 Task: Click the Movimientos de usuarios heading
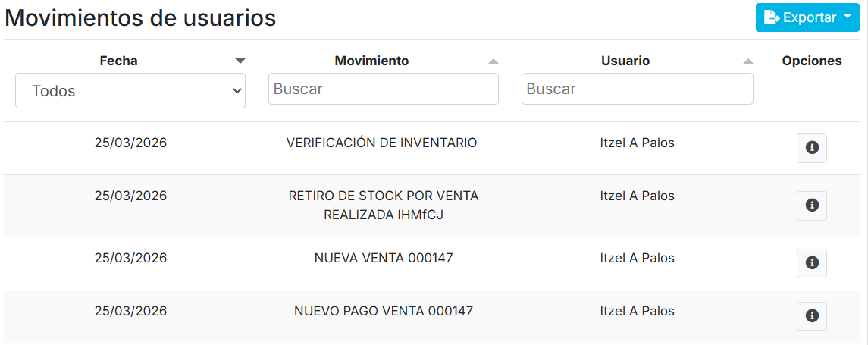[x=141, y=18]
